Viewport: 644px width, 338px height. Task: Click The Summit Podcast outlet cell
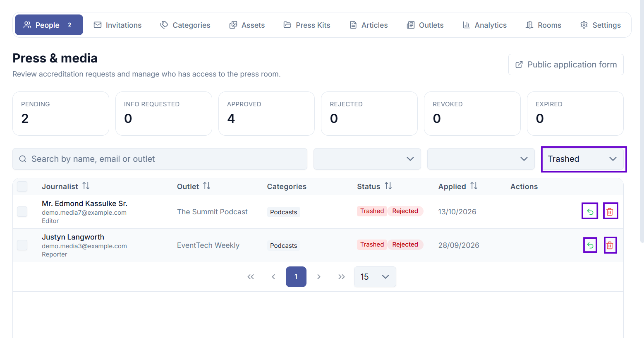point(212,212)
